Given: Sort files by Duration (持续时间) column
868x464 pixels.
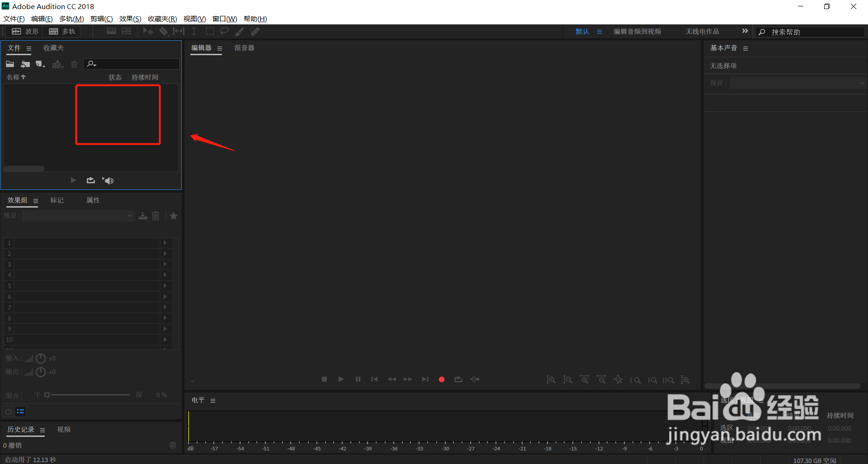Looking at the screenshot, I should pyautogui.click(x=145, y=77).
